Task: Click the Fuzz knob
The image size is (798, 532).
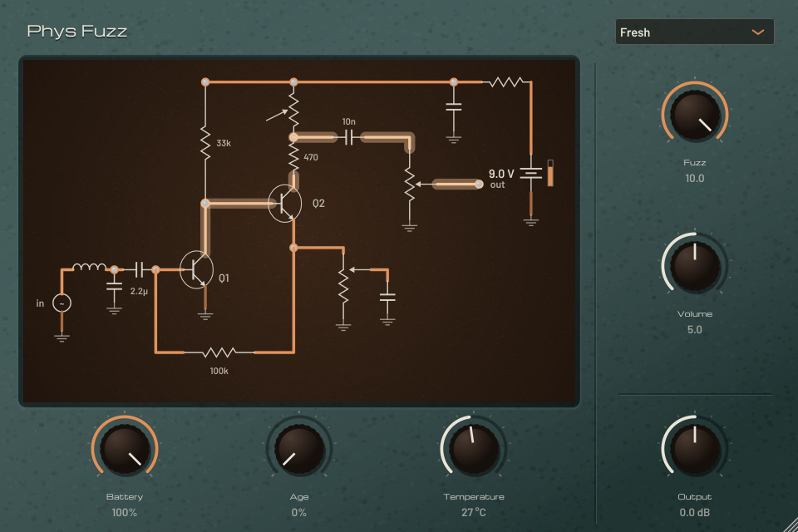Action: click(695, 115)
